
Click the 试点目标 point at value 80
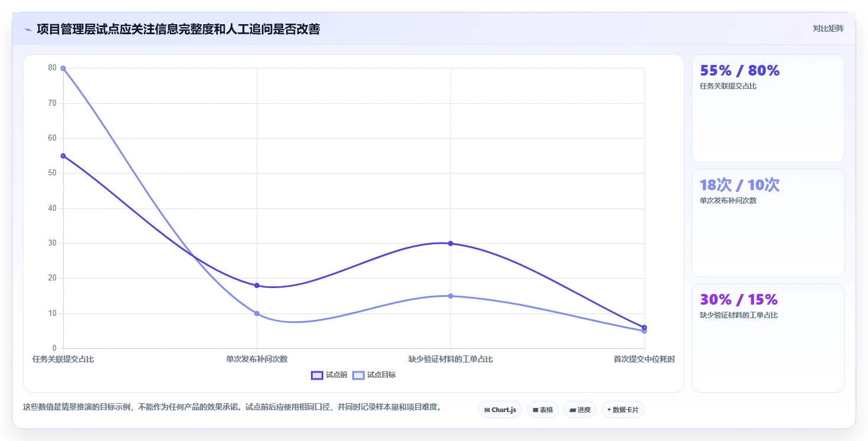(63, 68)
